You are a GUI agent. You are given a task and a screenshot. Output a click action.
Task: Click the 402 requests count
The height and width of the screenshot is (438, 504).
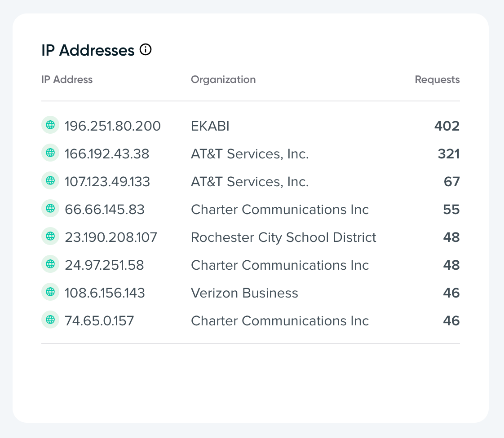click(x=447, y=126)
